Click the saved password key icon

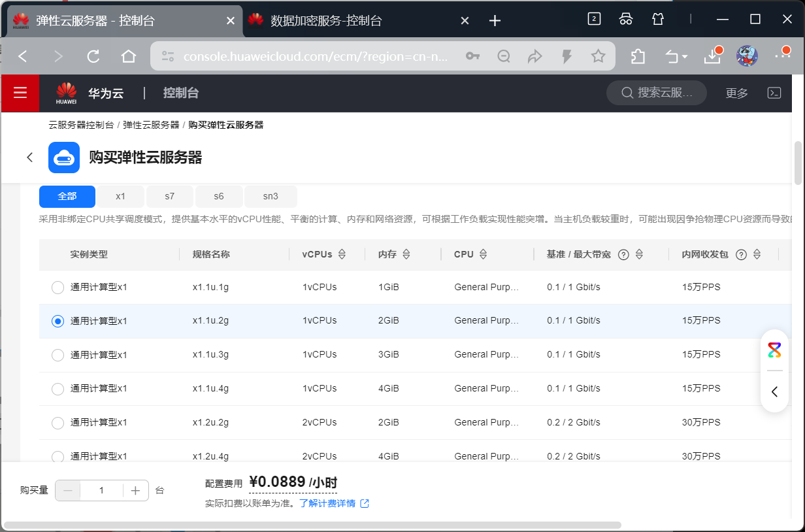[472, 56]
